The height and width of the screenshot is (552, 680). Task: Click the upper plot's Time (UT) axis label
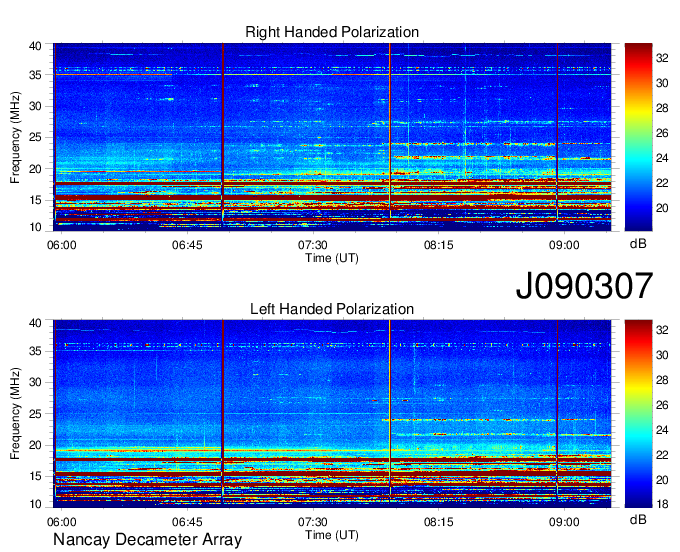(x=332, y=258)
